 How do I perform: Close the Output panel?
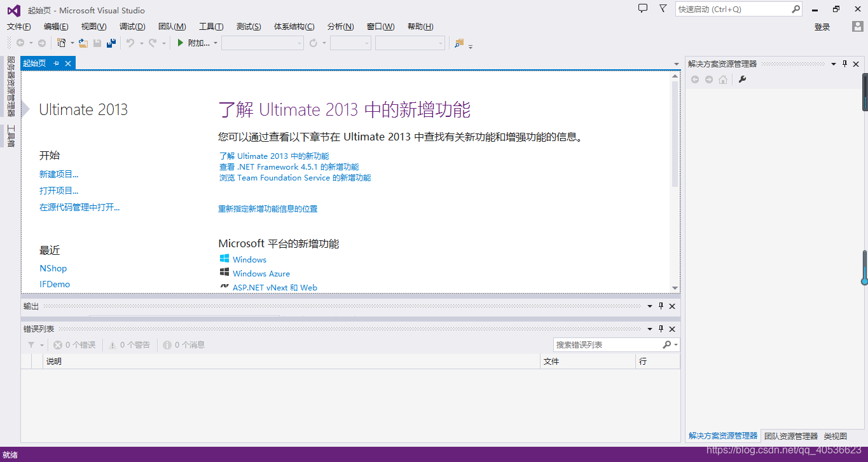coord(672,306)
